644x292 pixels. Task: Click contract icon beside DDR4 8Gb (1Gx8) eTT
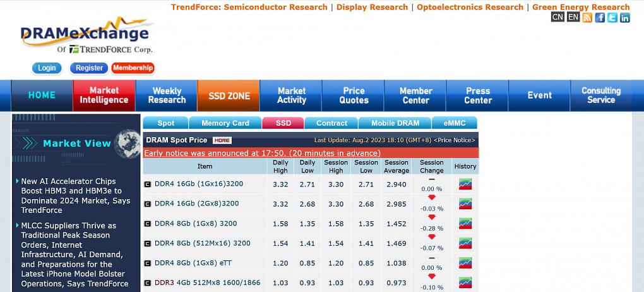click(x=148, y=263)
